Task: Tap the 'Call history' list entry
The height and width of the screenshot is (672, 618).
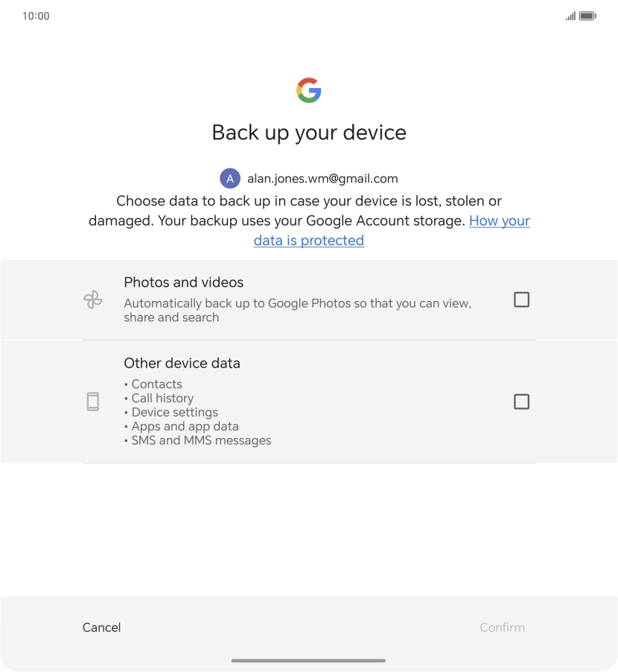Action: click(162, 399)
